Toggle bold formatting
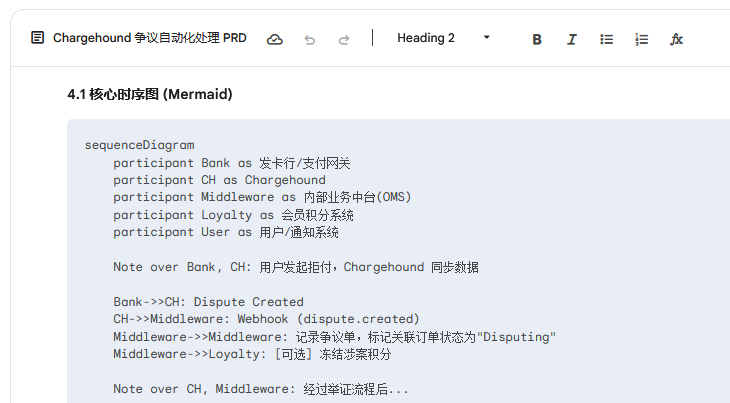Image resolution: width=730 pixels, height=403 pixels. point(537,39)
